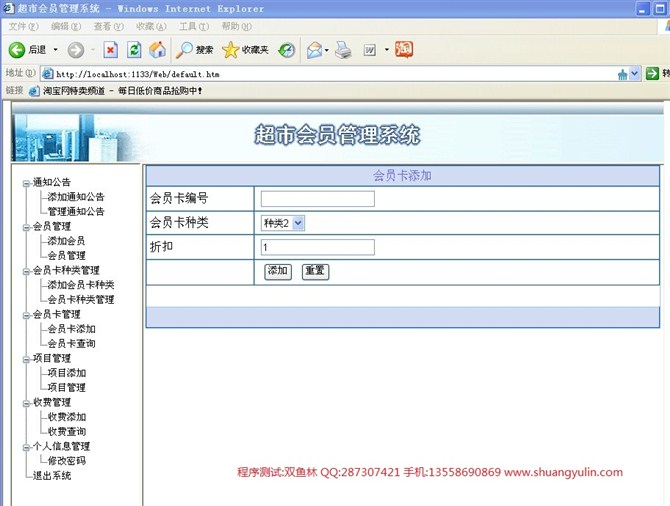Open Edit button dropdown arrow
The height and width of the screenshot is (506, 670).
pos(387,50)
